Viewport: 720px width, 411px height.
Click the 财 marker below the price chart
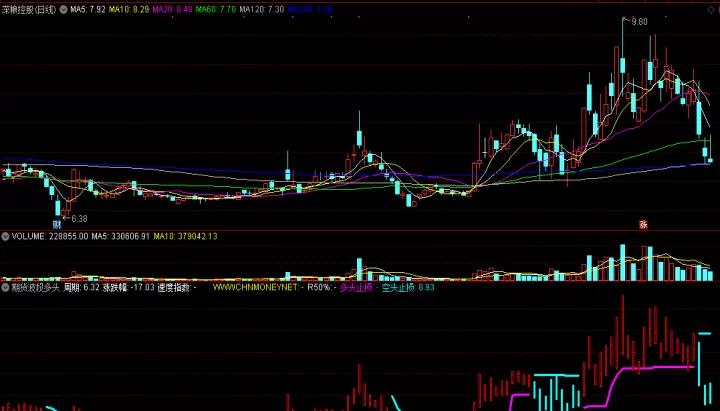click(56, 225)
